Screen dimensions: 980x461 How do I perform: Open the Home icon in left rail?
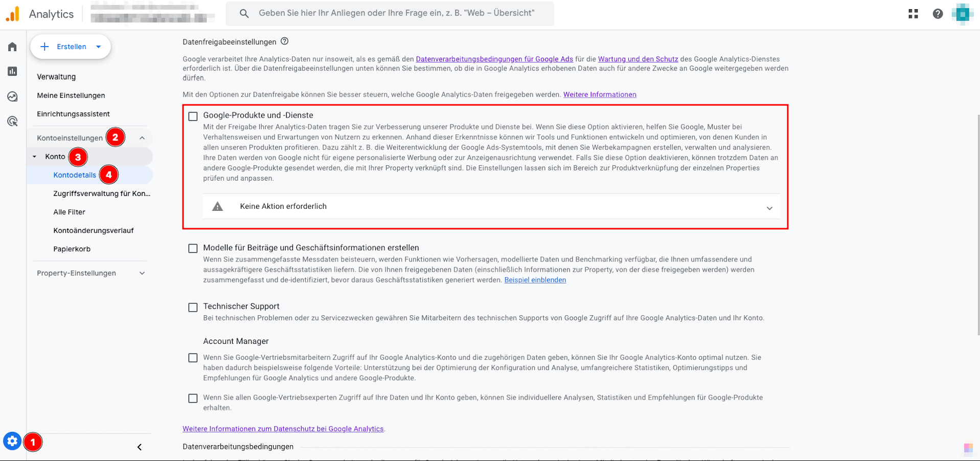12,47
